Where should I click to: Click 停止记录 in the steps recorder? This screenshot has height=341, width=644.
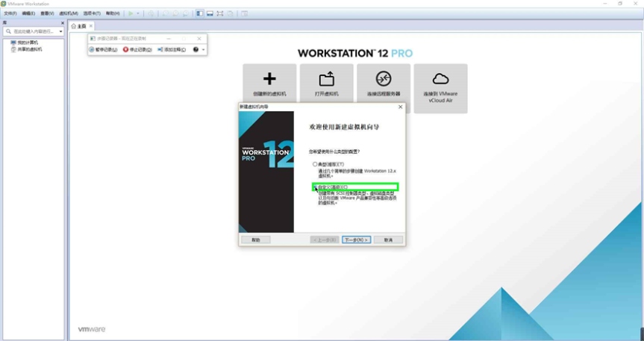(137, 50)
